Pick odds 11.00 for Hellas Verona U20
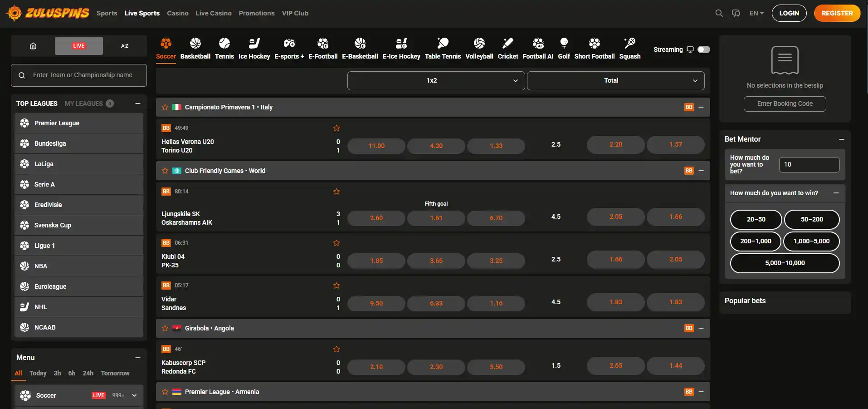Viewport: 868px width, 409px height. tap(376, 146)
